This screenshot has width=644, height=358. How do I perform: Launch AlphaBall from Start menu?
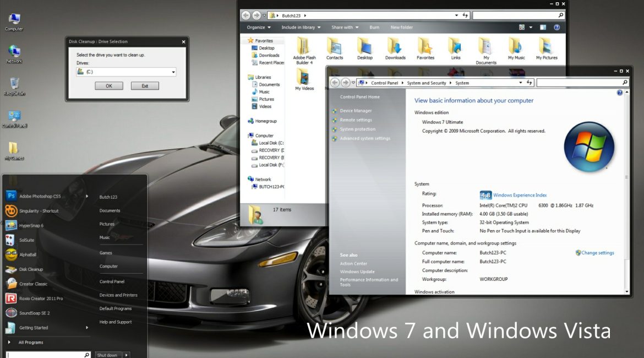point(28,255)
